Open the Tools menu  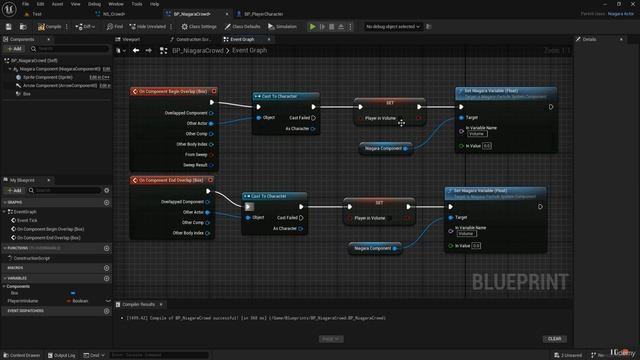137,4
